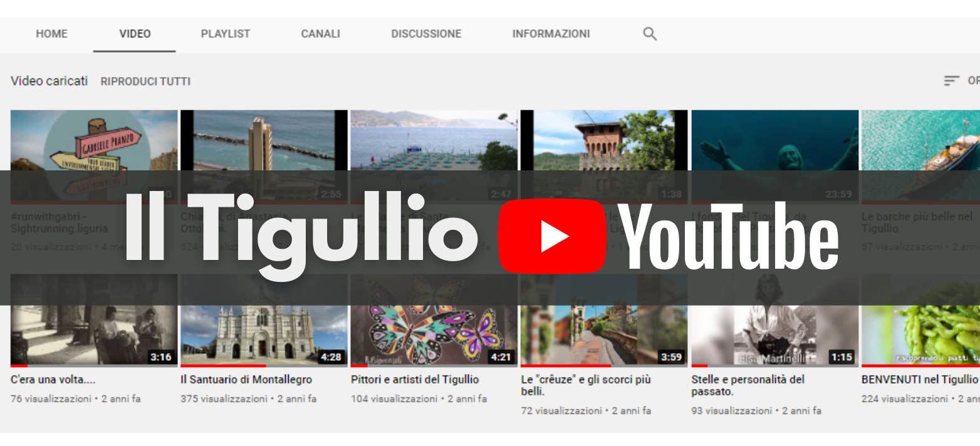Click the '224 visualizzazioni' metadata line
The image size is (980, 446).
[x=920, y=398]
